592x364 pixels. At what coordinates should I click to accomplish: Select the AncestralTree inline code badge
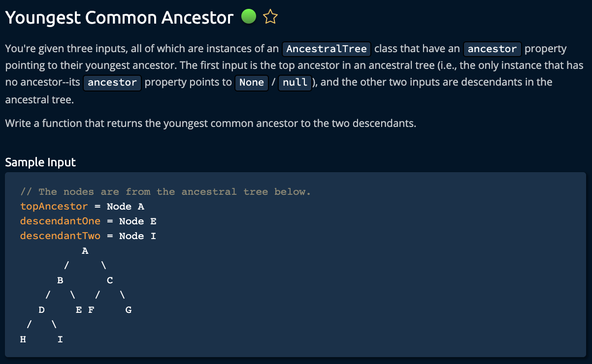click(x=327, y=49)
